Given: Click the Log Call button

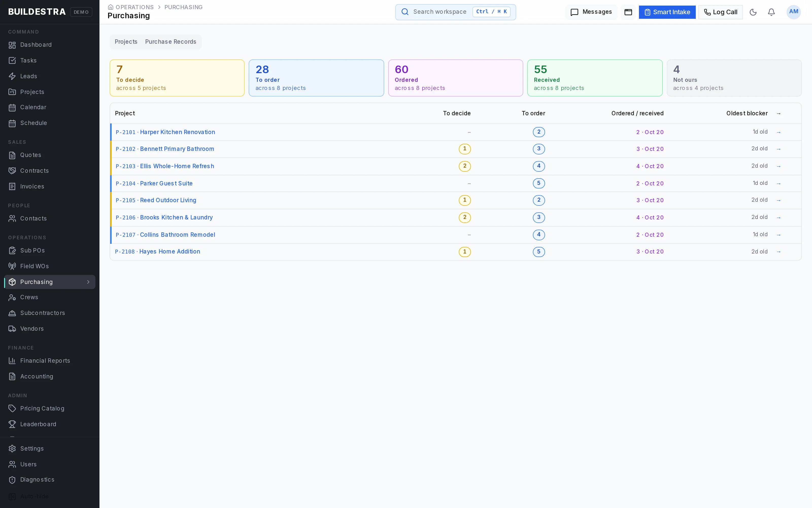Looking at the screenshot, I should tap(720, 12).
